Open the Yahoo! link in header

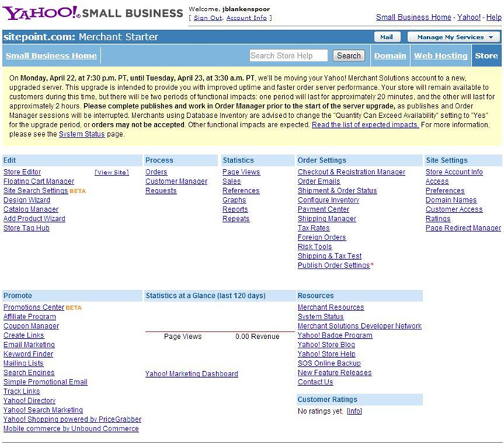coord(469,18)
